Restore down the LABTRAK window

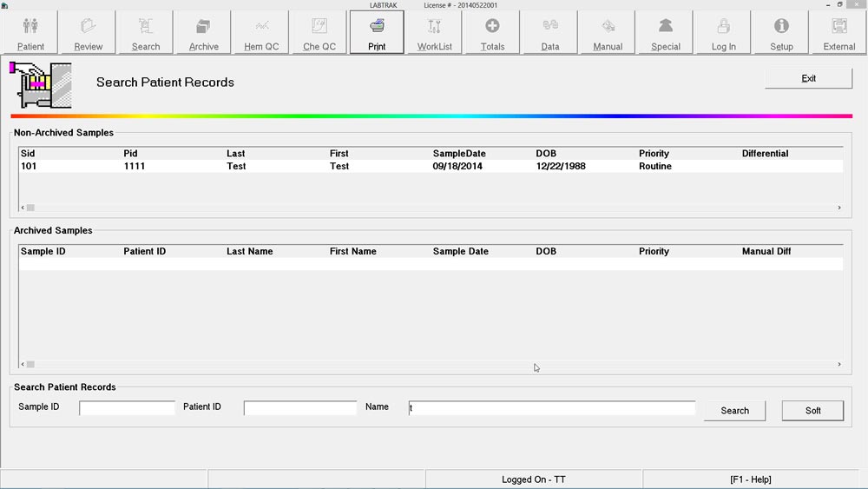(x=839, y=5)
